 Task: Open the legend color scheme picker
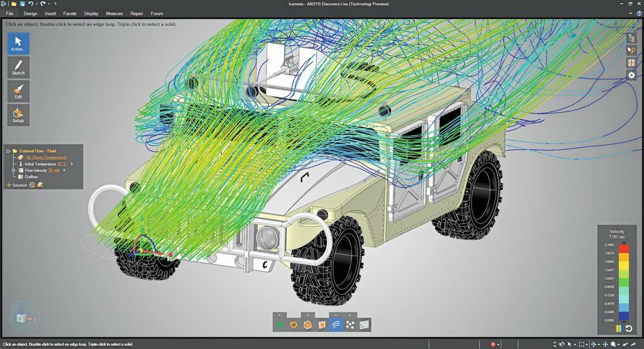tap(618, 328)
